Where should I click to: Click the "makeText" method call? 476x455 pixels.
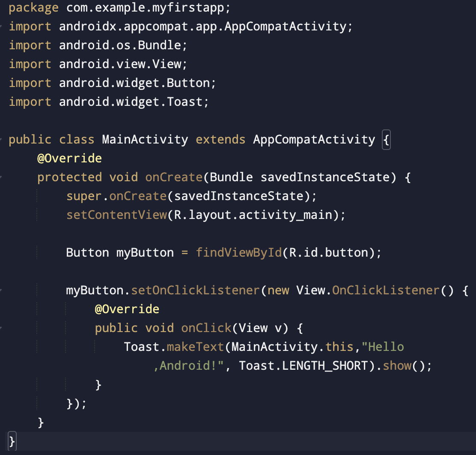point(195,347)
